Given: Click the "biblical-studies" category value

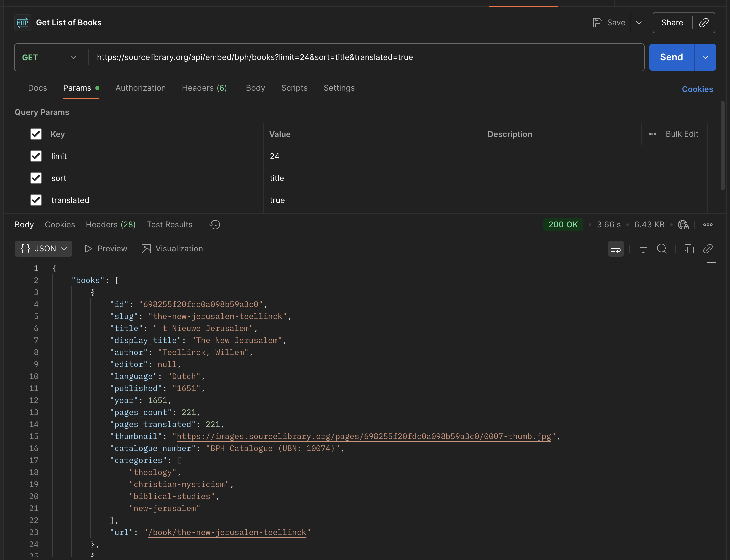Looking at the screenshot, I should (172, 496).
